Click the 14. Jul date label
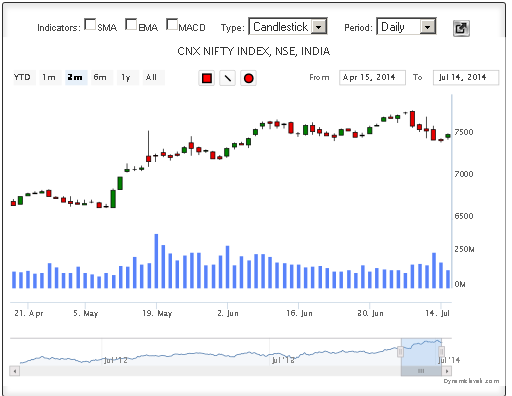Image resolution: width=512 pixels, height=396 pixels. [437, 313]
